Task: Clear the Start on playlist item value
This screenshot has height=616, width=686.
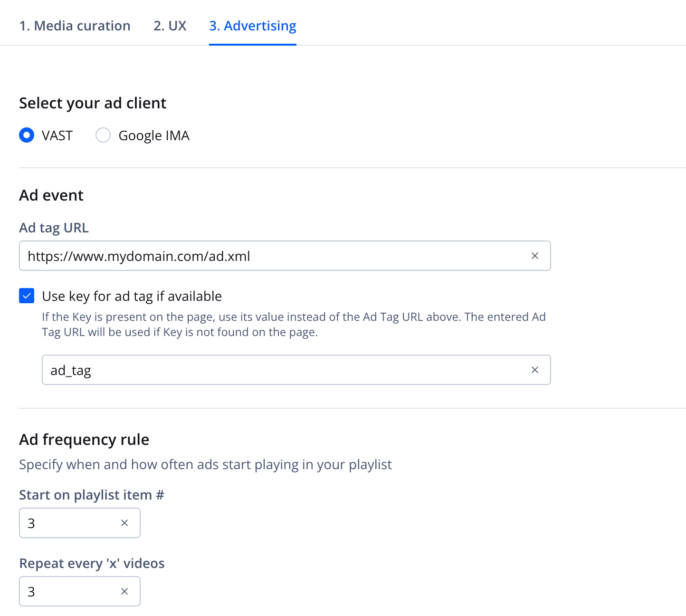Action: (x=124, y=523)
